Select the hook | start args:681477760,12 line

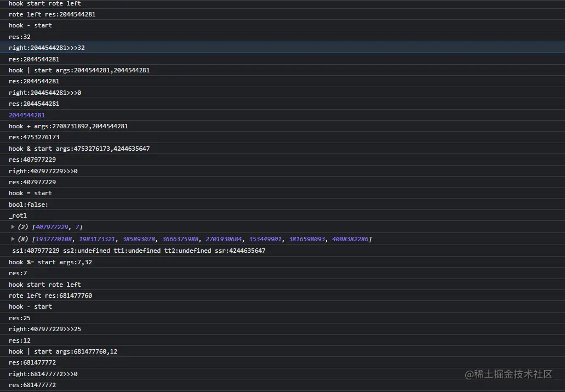[x=63, y=351]
